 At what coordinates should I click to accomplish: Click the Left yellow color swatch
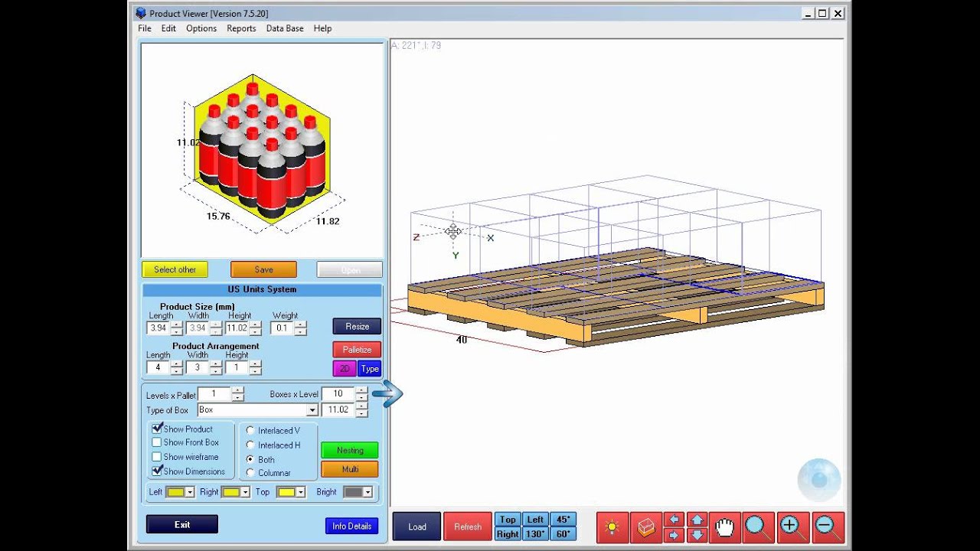(175, 492)
